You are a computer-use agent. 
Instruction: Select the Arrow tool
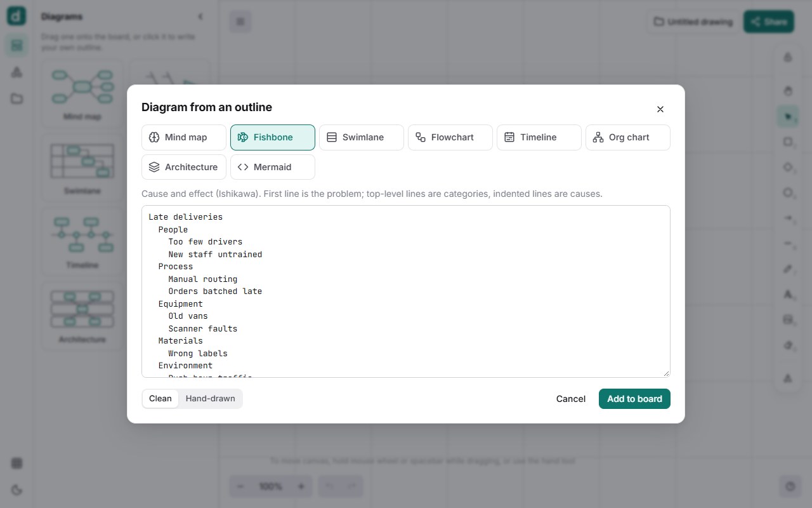click(788, 218)
